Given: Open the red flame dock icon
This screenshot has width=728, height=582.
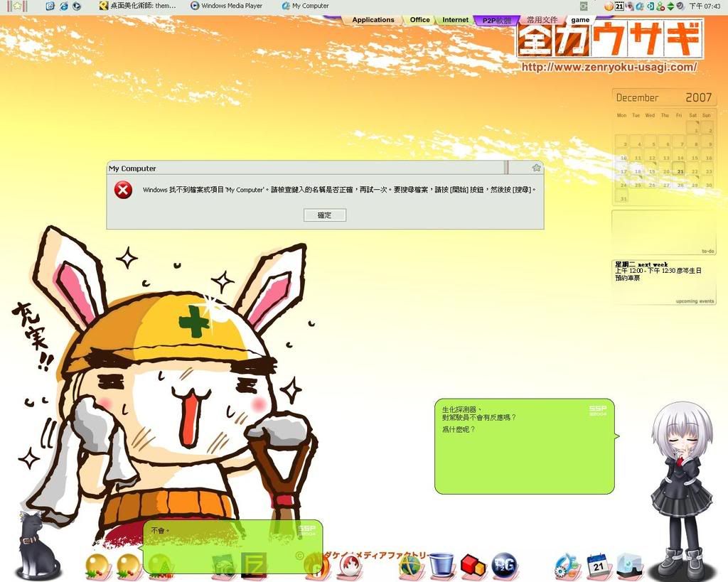Looking at the screenshot, I should pos(351,566).
